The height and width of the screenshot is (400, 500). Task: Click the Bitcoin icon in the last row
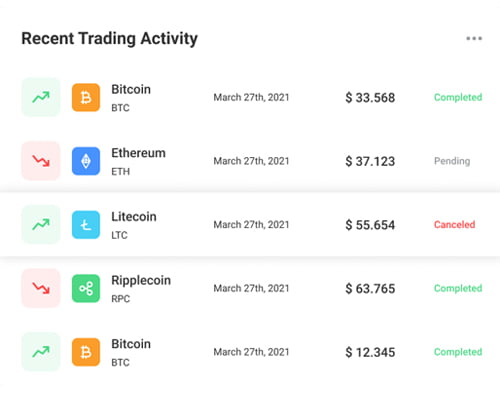(x=86, y=352)
